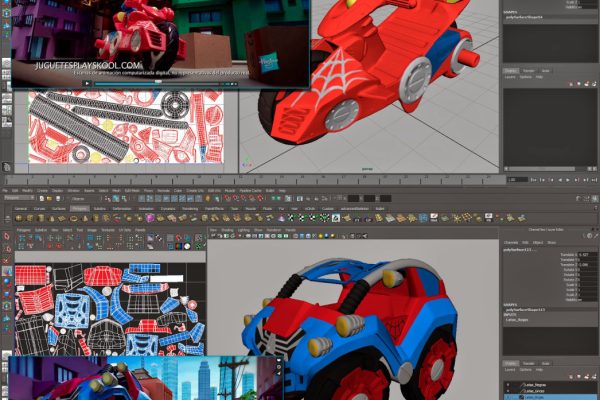Select by hierarchy mode icon
The width and height of the screenshot is (600, 400).
108,198
